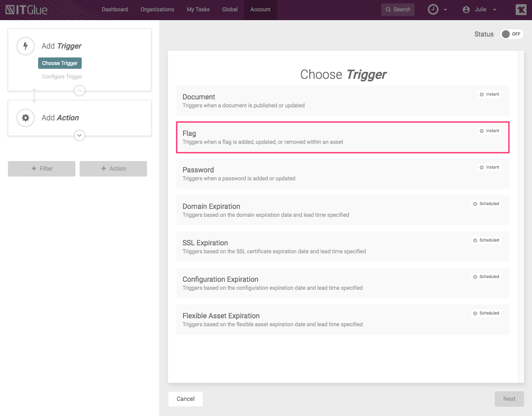Open the Organizations menu
532x416 pixels.
(x=157, y=10)
